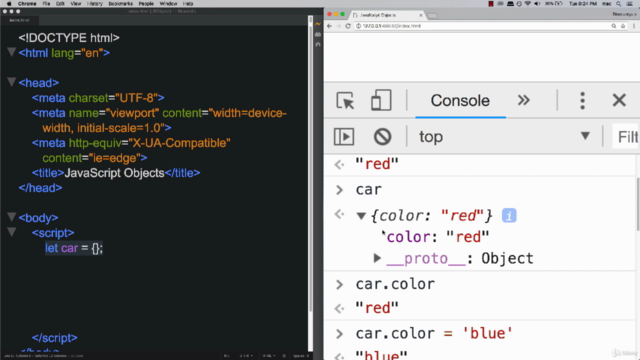The image size is (640, 360).
Task: Collapse the {color: "red"} object
Action: pos(361,216)
